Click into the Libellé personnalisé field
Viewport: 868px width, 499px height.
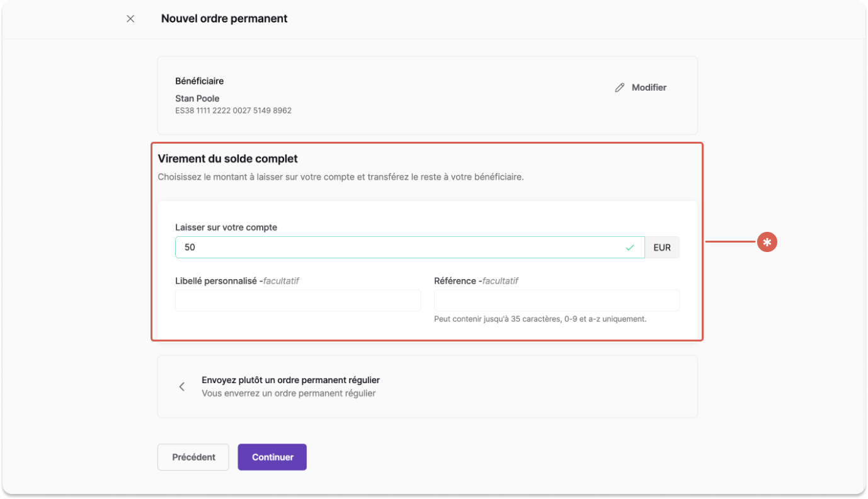tap(298, 301)
